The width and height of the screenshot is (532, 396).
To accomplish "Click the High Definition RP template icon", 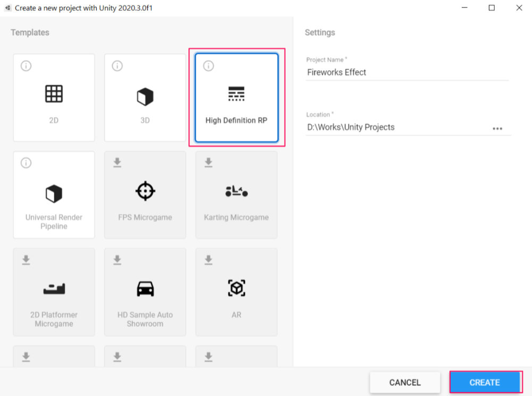I will click(236, 93).
